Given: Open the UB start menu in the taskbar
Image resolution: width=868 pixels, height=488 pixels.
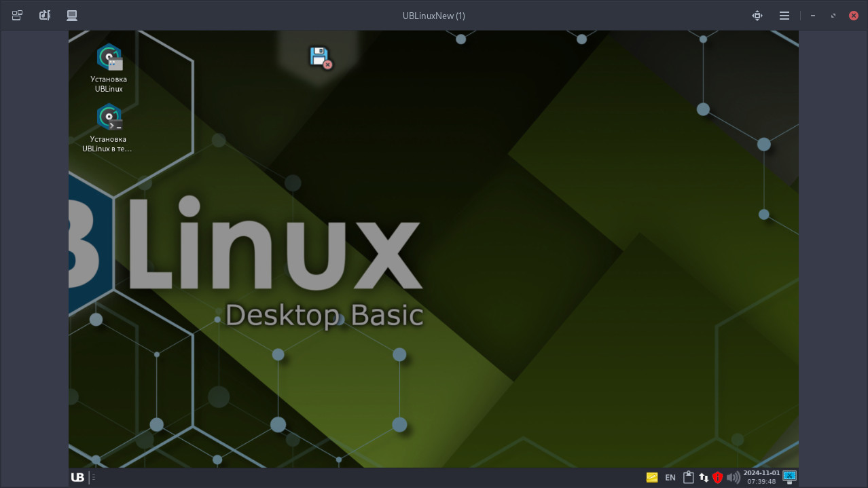Looking at the screenshot, I should click(77, 477).
